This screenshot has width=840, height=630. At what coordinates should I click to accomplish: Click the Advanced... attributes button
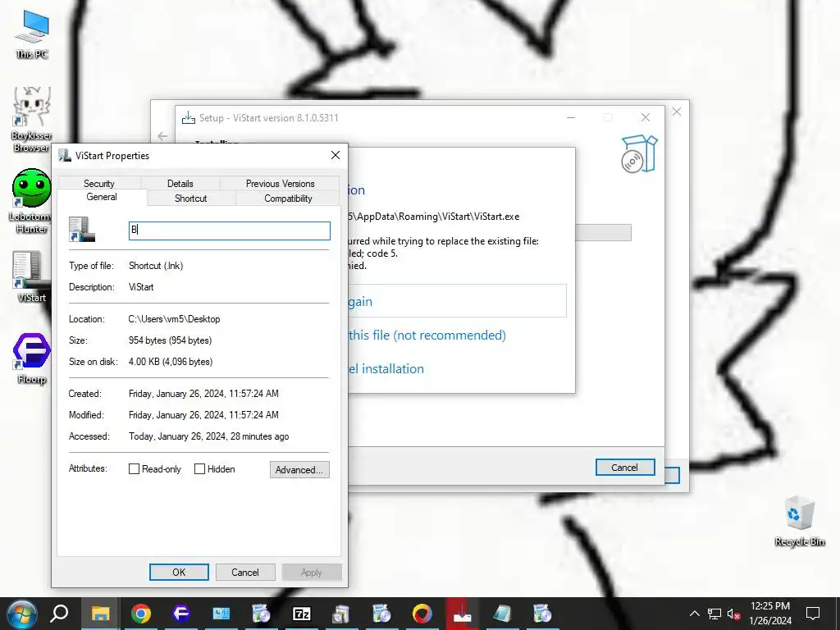299,470
